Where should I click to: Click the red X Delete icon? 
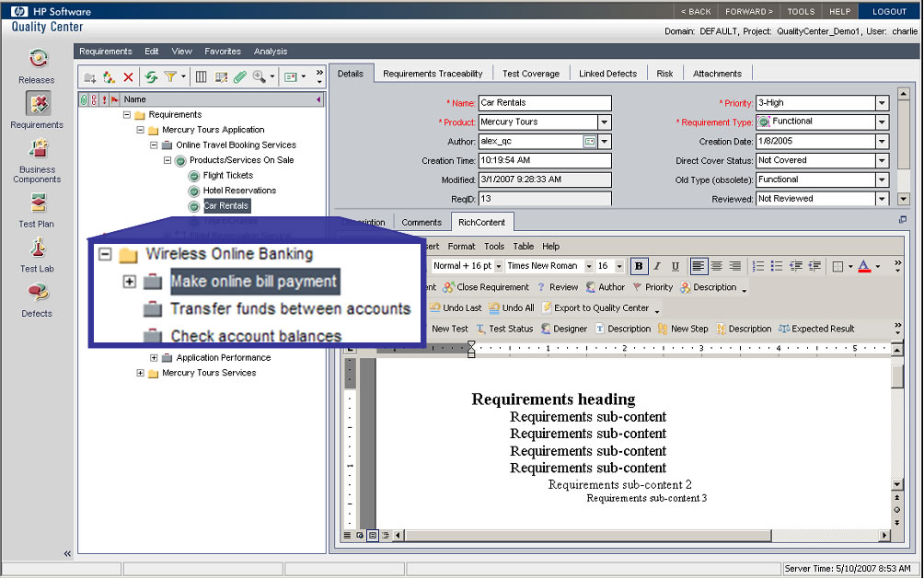tap(128, 77)
